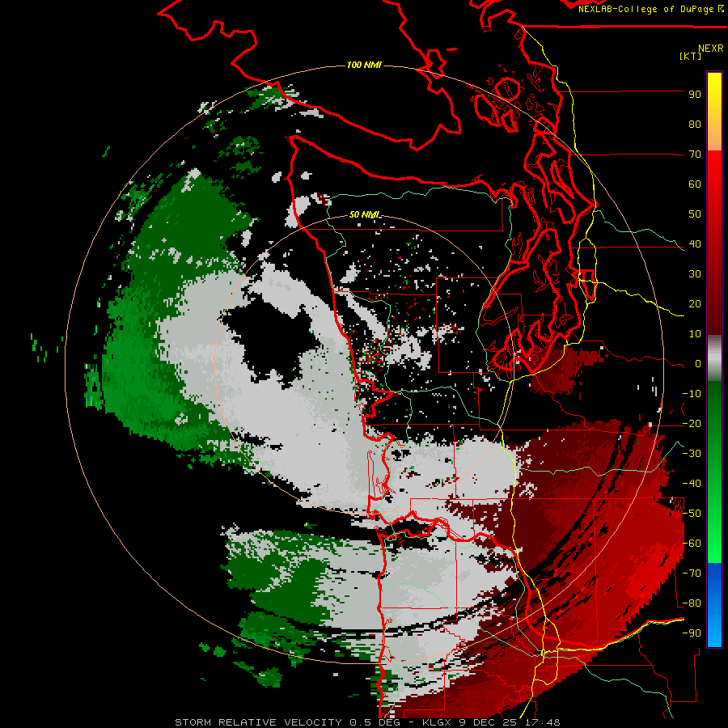
Task: Click the 9 DEC 25 17:48 timestamp
Action: click(510, 722)
